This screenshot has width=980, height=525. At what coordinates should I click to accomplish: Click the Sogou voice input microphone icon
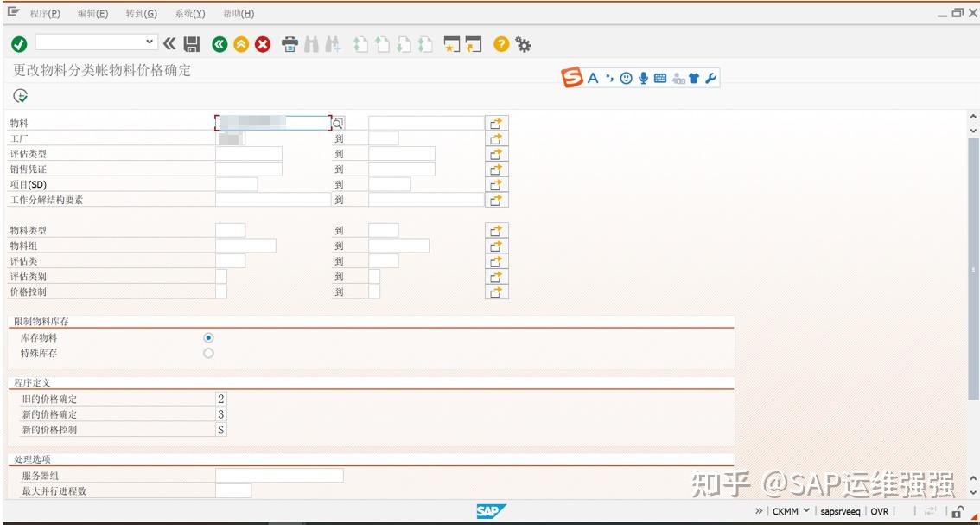point(644,77)
